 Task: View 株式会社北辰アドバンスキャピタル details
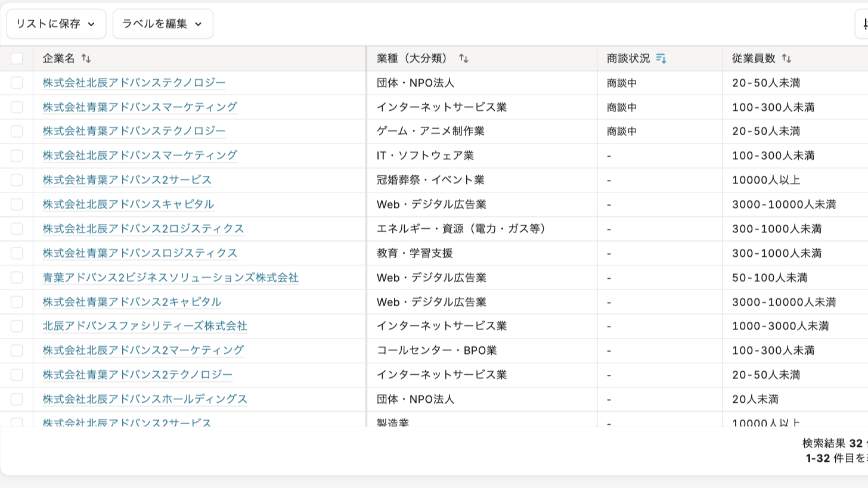point(128,204)
